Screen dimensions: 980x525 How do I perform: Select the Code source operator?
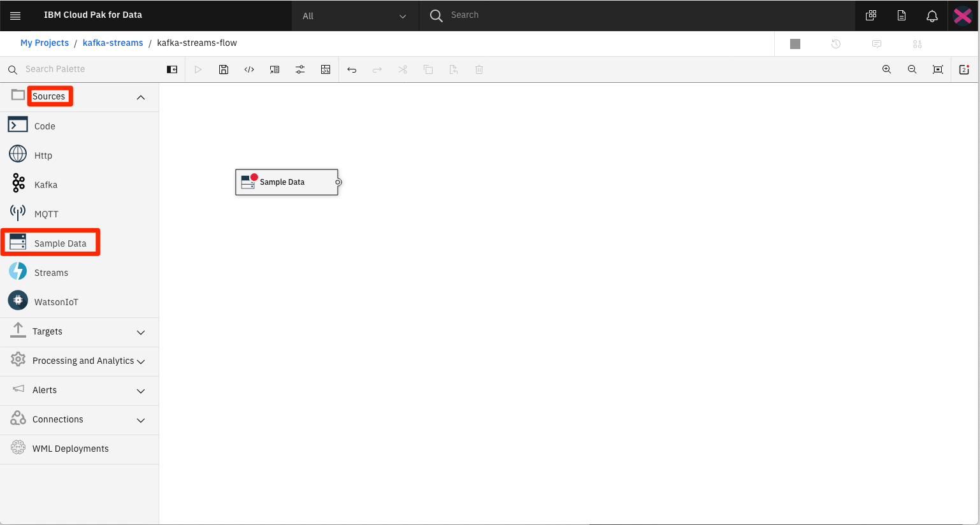pos(80,126)
